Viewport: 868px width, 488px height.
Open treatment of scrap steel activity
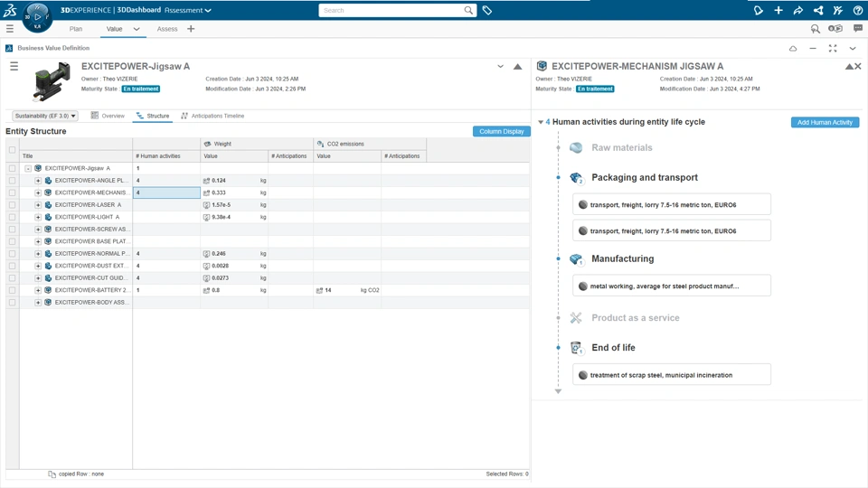pyautogui.click(x=672, y=374)
